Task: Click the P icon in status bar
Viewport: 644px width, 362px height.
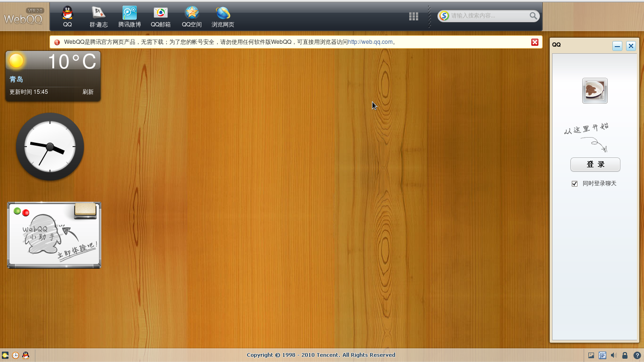Action: [x=603, y=355]
